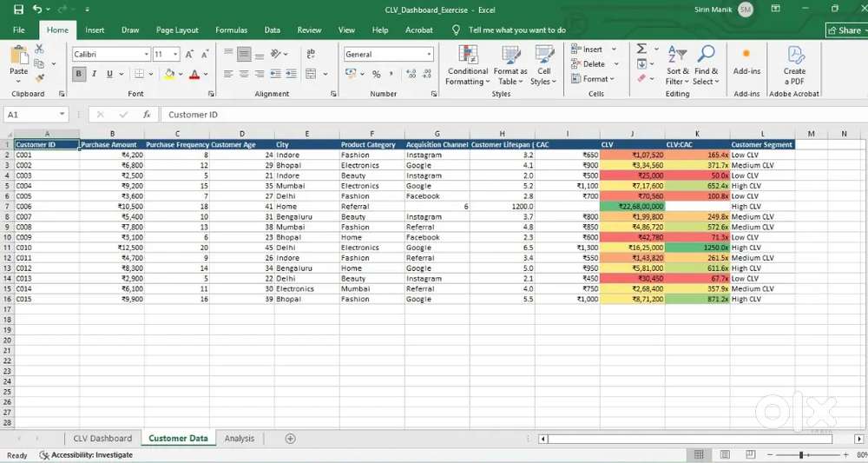Click the Share button
This screenshot has width=868, height=463.
tap(846, 30)
